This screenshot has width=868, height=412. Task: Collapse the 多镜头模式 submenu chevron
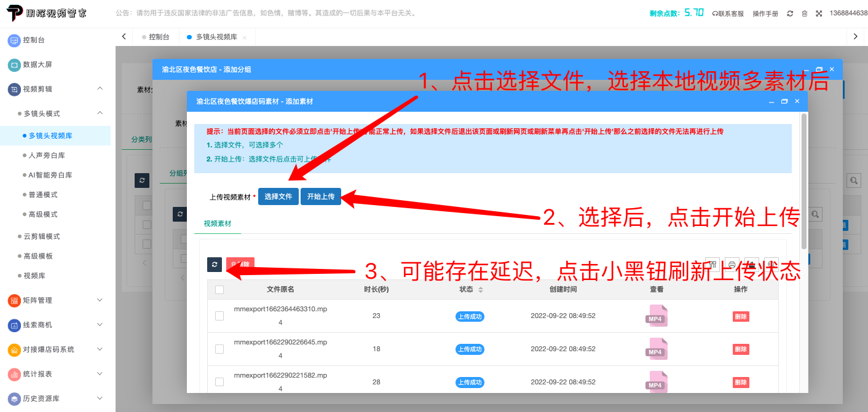point(100,113)
